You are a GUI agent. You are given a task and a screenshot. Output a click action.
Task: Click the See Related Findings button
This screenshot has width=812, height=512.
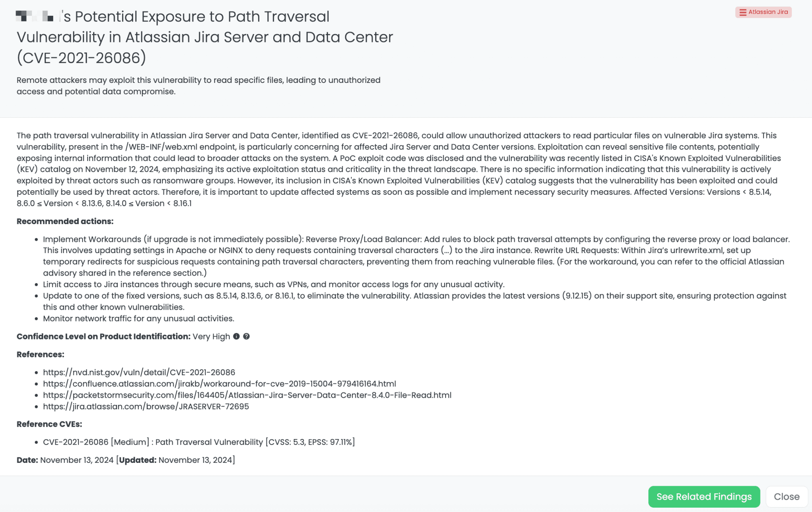pyautogui.click(x=704, y=497)
